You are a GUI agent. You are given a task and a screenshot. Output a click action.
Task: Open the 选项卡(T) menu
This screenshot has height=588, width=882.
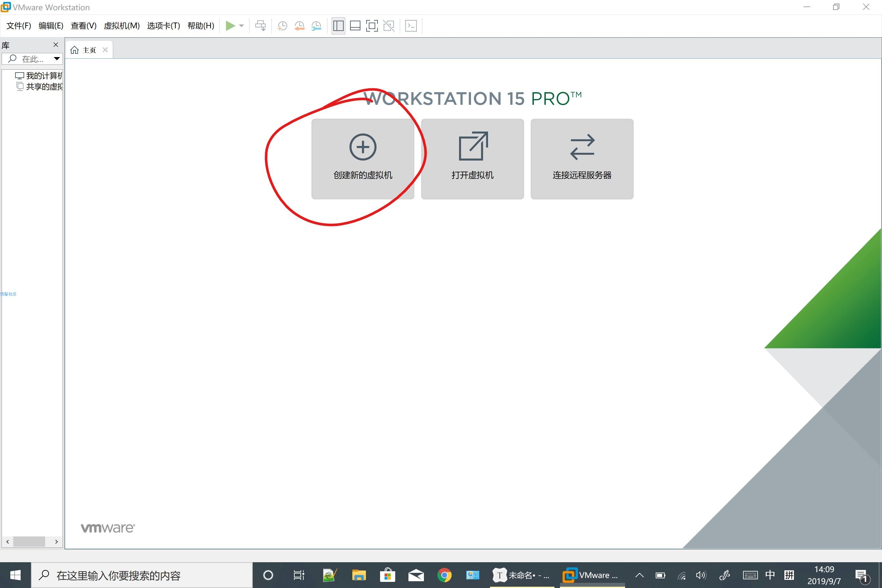click(x=163, y=26)
